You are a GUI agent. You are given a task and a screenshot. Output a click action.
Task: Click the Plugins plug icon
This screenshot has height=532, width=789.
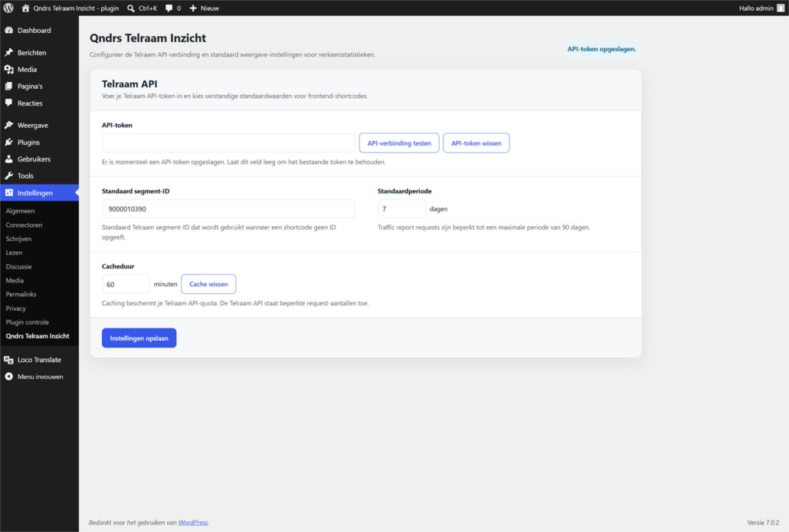click(x=9, y=142)
